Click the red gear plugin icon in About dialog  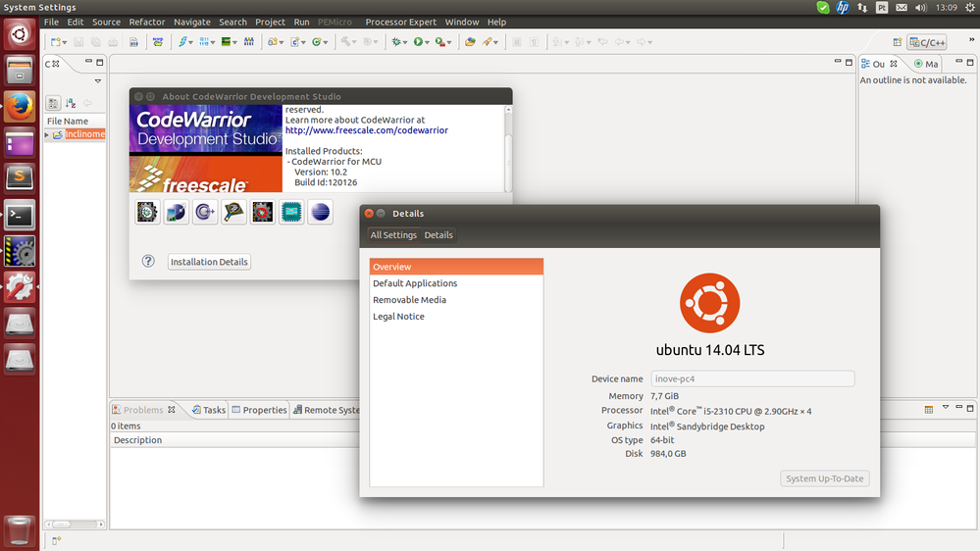pos(263,213)
